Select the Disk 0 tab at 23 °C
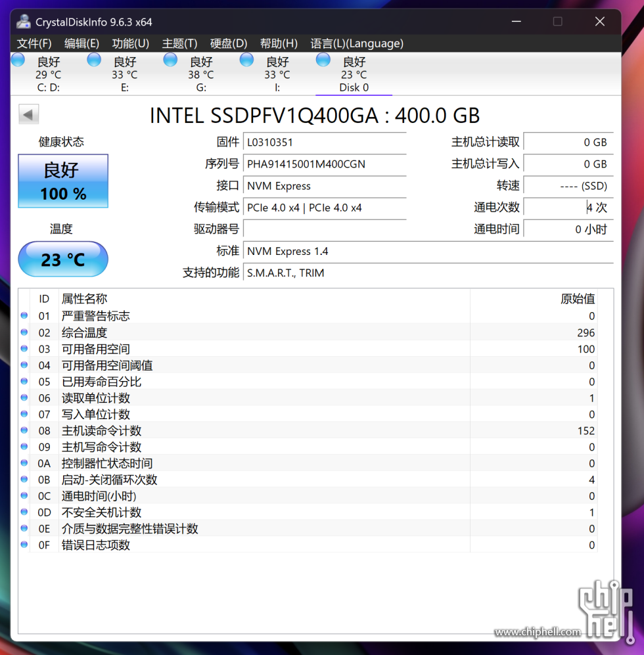 (x=354, y=74)
